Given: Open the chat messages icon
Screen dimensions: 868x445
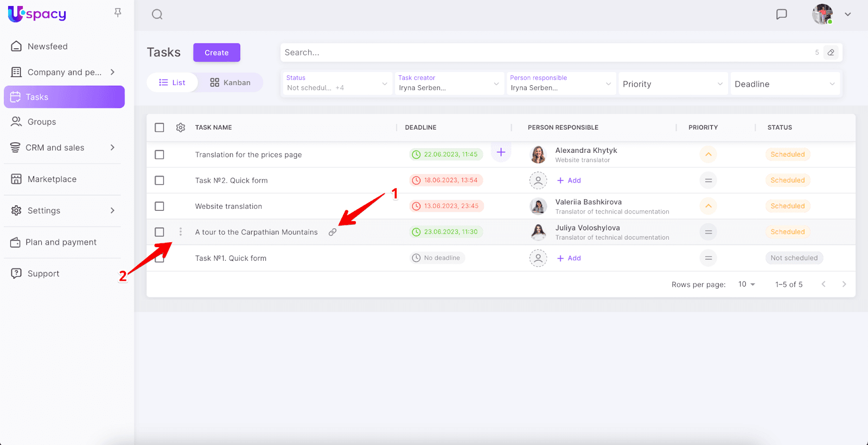Looking at the screenshot, I should (781, 15).
